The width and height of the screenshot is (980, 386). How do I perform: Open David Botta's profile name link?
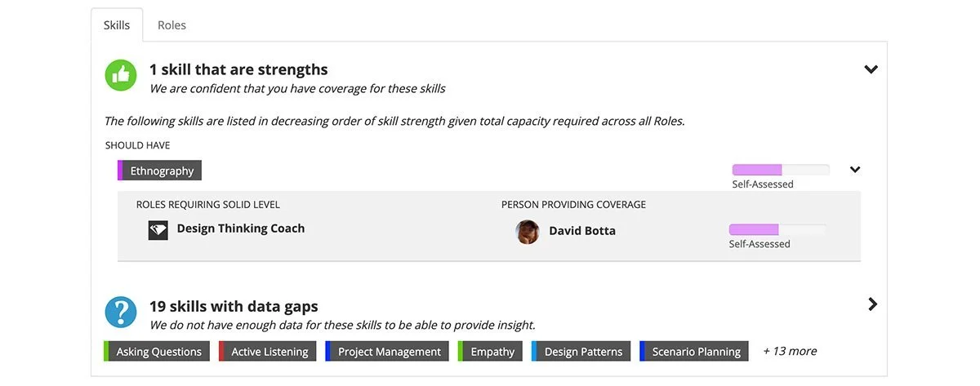[581, 231]
